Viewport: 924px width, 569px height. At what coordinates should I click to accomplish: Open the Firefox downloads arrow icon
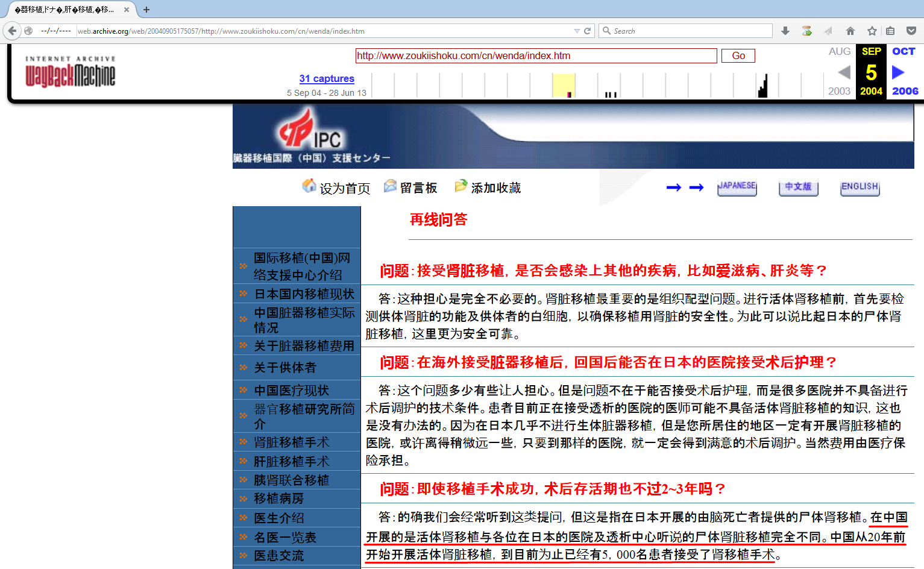tap(785, 31)
